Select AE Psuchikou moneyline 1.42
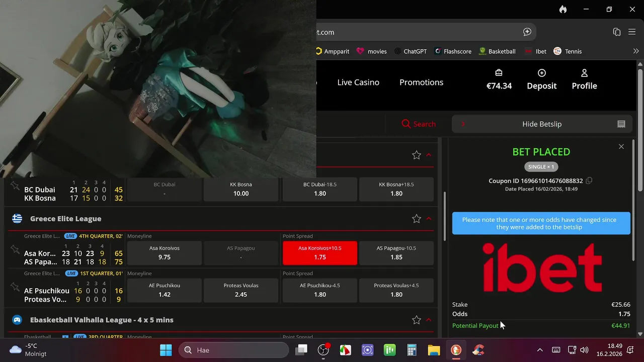This screenshot has width=644, height=362. 165,290
